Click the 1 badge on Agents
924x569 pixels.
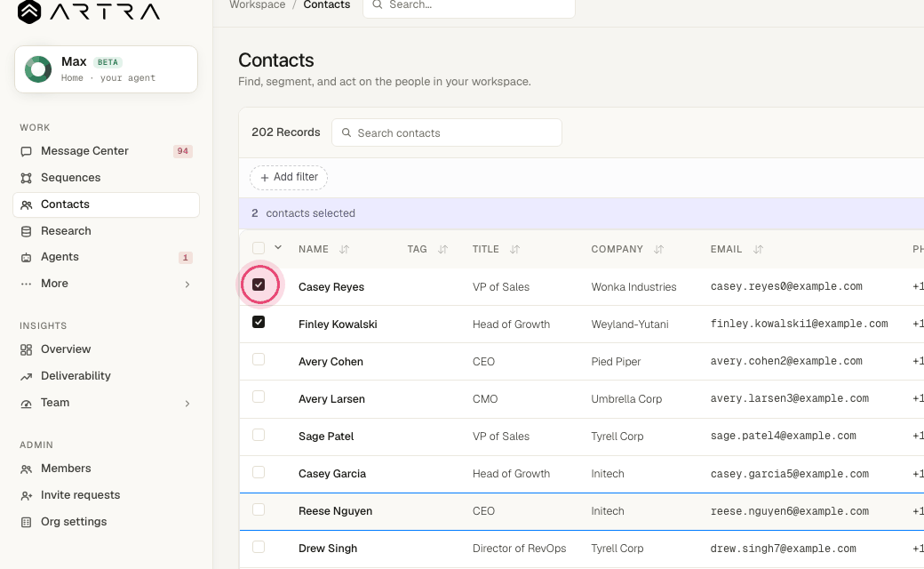click(x=185, y=258)
